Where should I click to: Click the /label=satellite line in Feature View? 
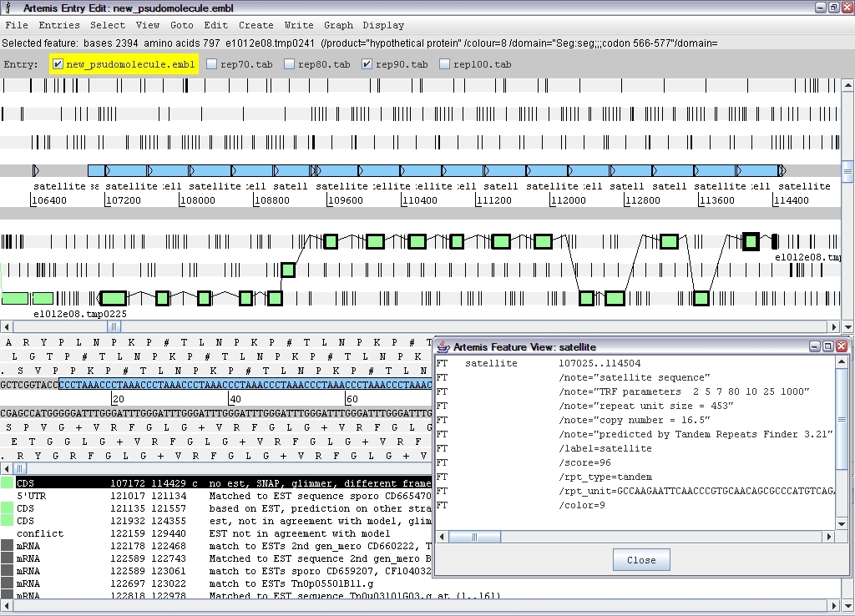pos(605,448)
